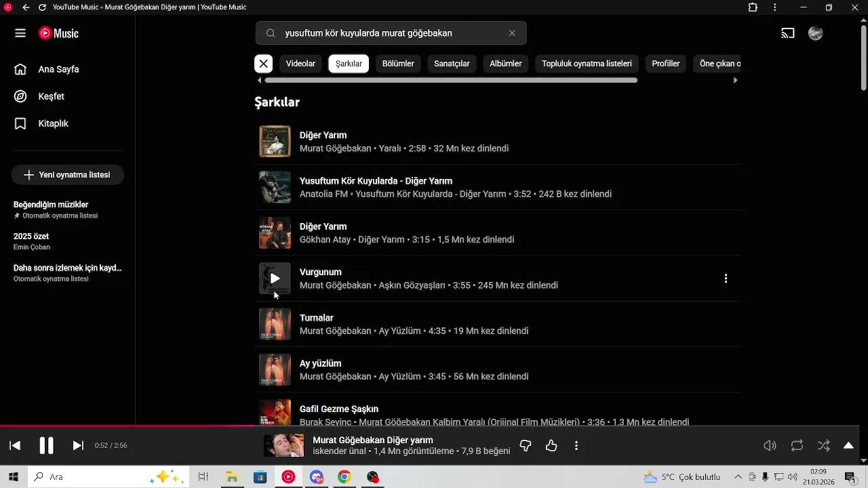Open browser extensions puzzle icon
Viewport: 868px width, 488px height.
click(x=753, y=7)
